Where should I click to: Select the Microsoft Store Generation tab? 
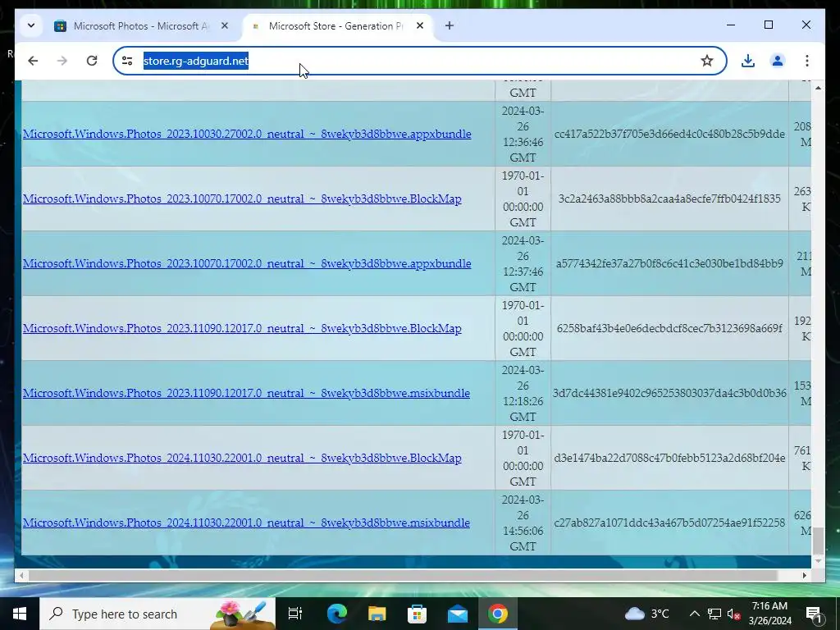(x=337, y=25)
